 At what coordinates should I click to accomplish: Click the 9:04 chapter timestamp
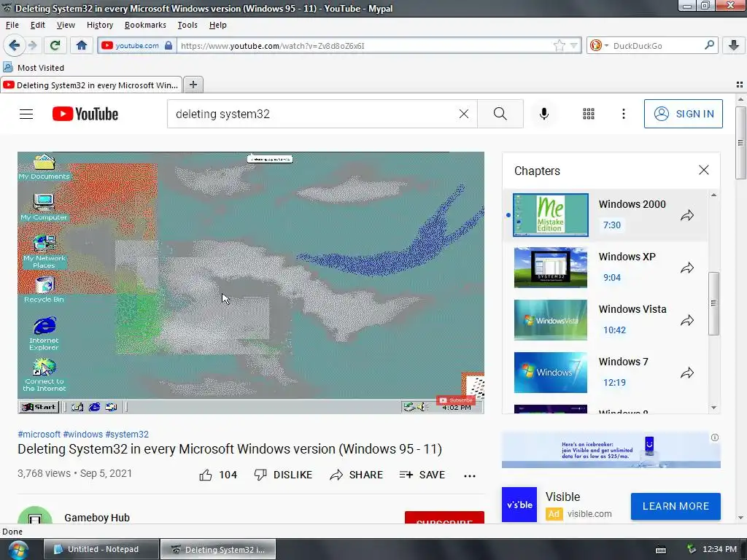click(612, 277)
